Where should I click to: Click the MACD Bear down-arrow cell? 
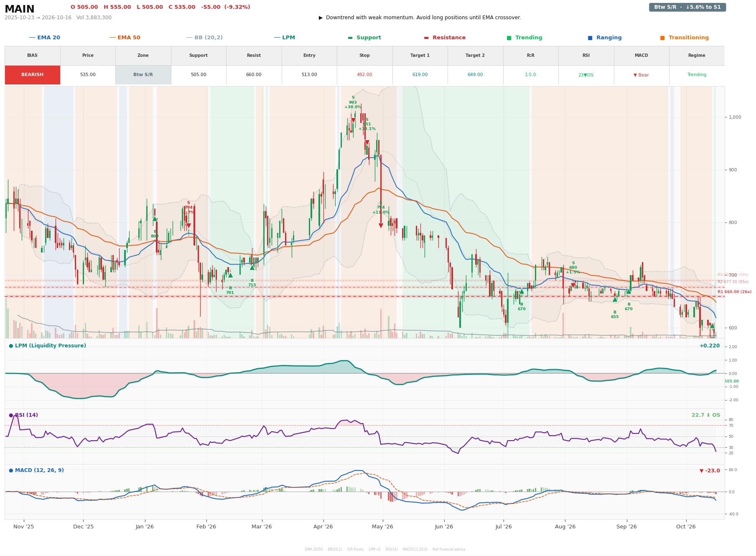coord(641,75)
